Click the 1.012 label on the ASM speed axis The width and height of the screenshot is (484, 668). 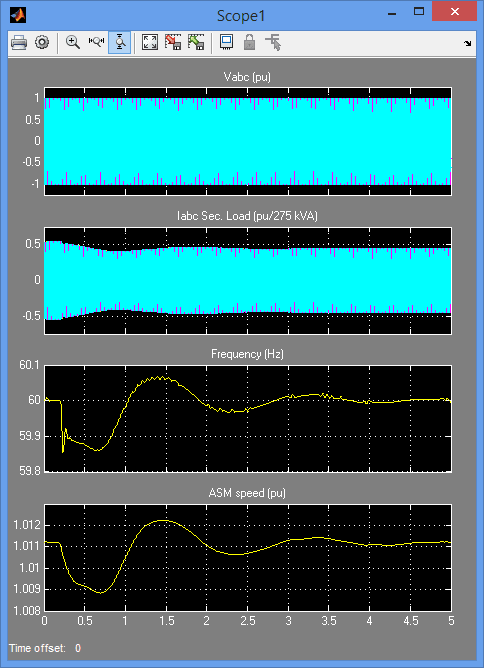[28, 525]
